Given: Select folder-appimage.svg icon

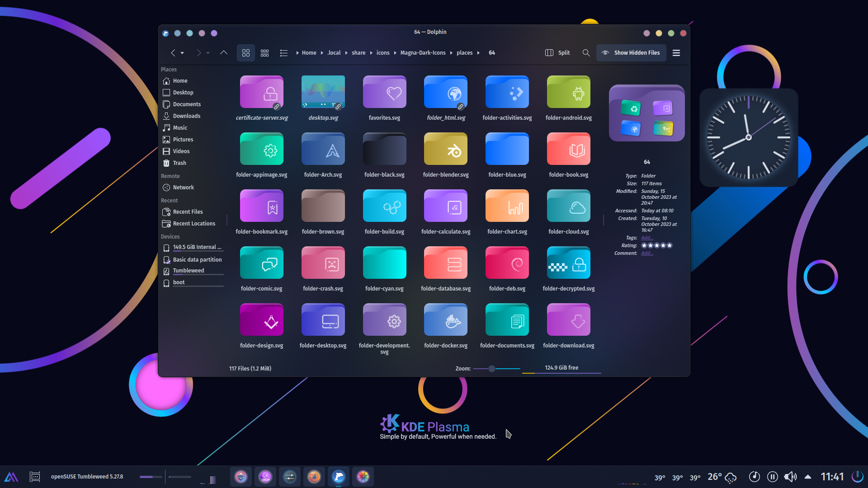Looking at the screenshot, I should 262,149.
